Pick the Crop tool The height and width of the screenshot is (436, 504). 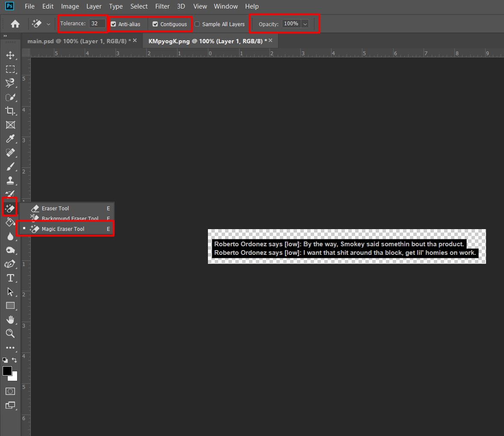click(10, 111)
